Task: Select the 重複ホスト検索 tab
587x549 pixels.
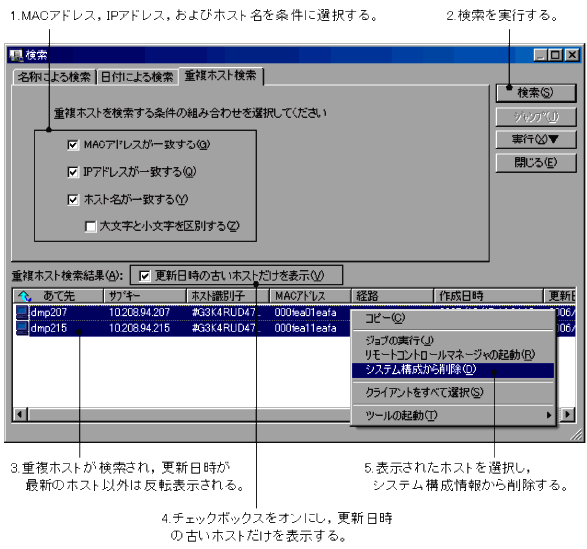Action: [221, 76]
